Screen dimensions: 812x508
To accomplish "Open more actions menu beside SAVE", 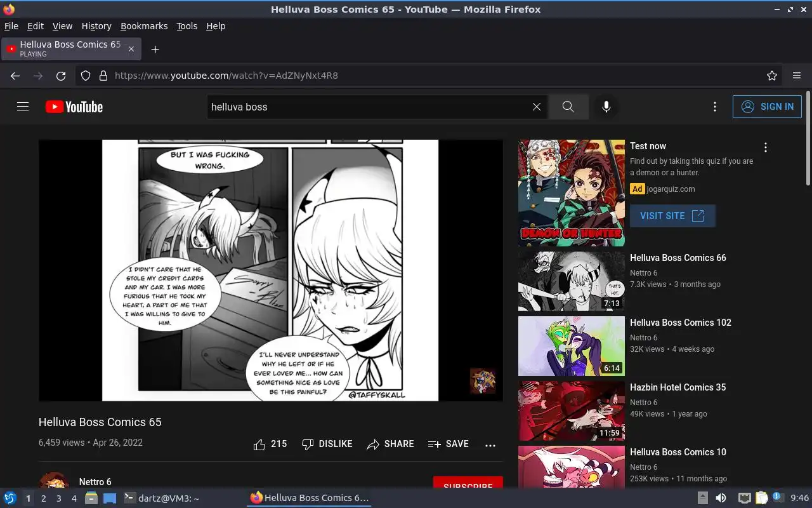I will click(x=490, y=445).
